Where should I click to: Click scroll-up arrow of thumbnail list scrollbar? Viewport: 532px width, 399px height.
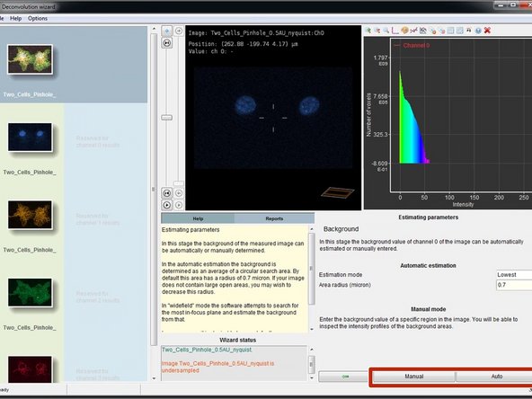pos(154,29)
